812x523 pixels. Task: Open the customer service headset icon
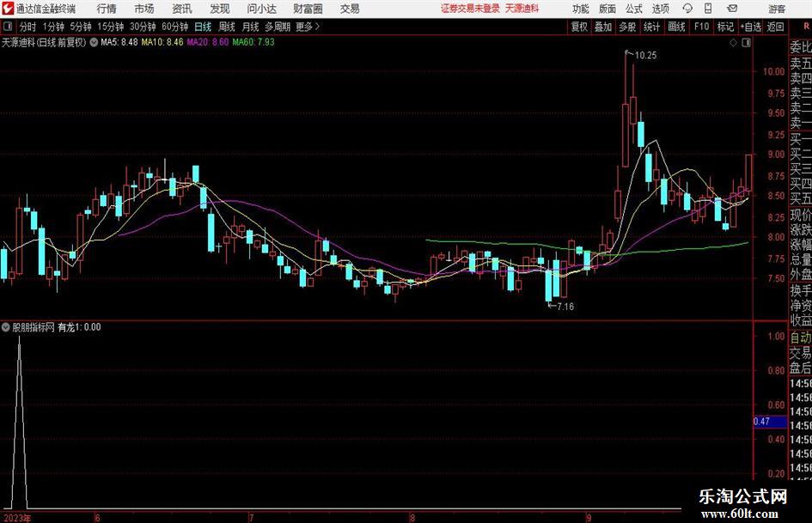(x=687, y=9)
